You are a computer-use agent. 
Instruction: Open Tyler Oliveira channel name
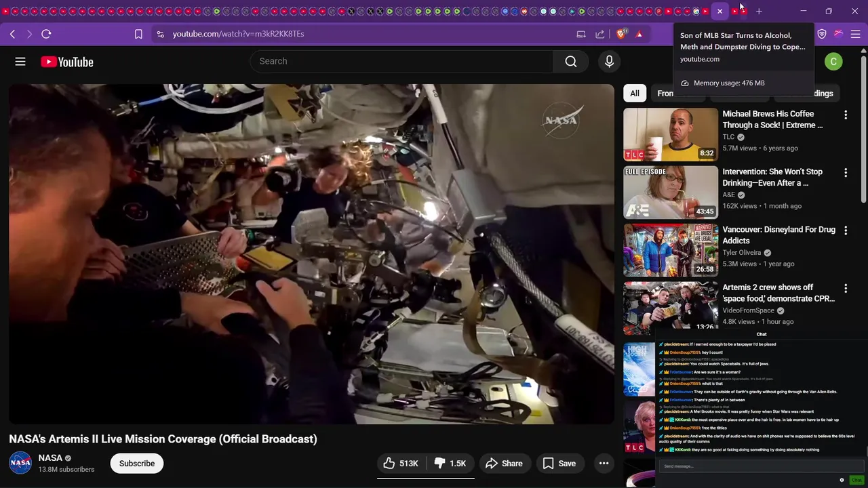coord(742,253)
